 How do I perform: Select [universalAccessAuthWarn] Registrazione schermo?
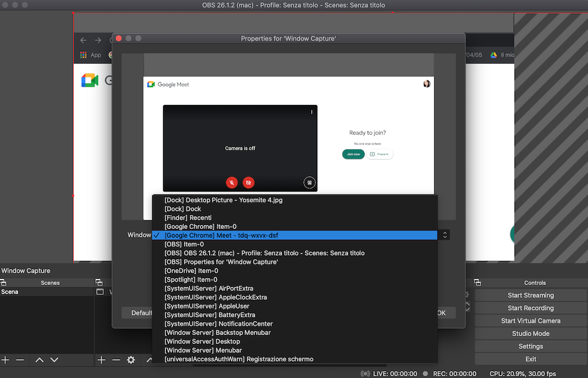[295, 359]
